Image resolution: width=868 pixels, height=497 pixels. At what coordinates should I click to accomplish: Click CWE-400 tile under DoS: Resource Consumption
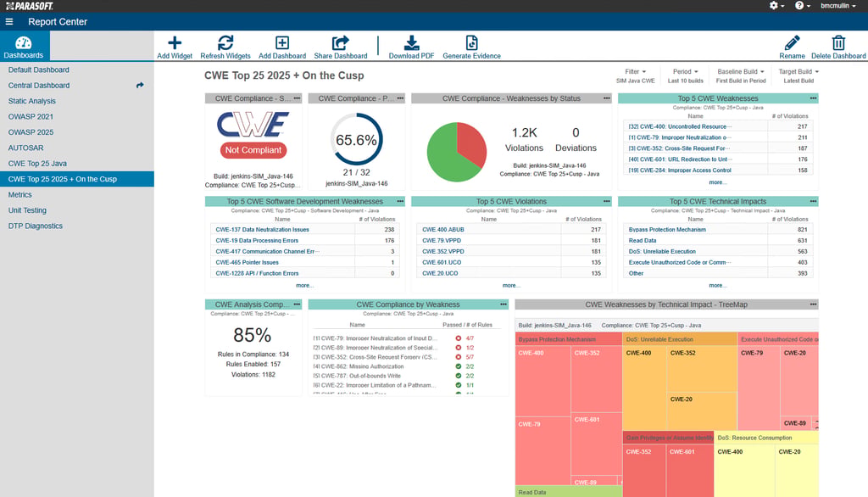(x=744, y=471)
